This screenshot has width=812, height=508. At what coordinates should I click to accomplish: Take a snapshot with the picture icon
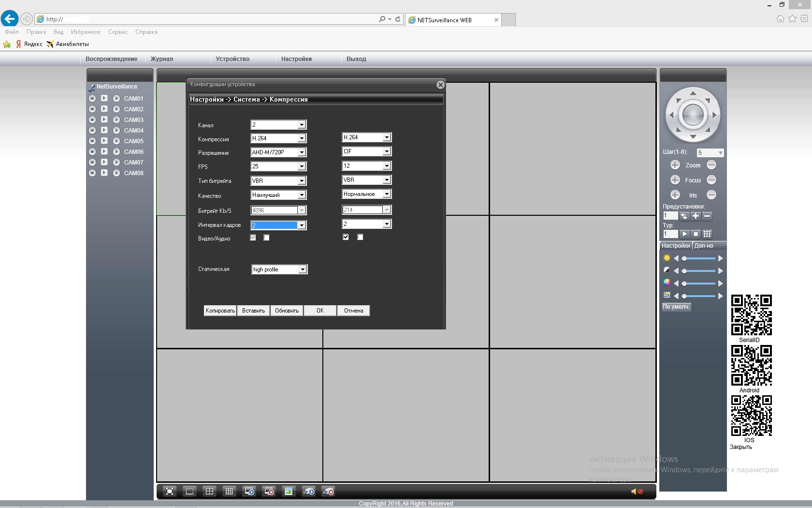click(x=289, y=492)
